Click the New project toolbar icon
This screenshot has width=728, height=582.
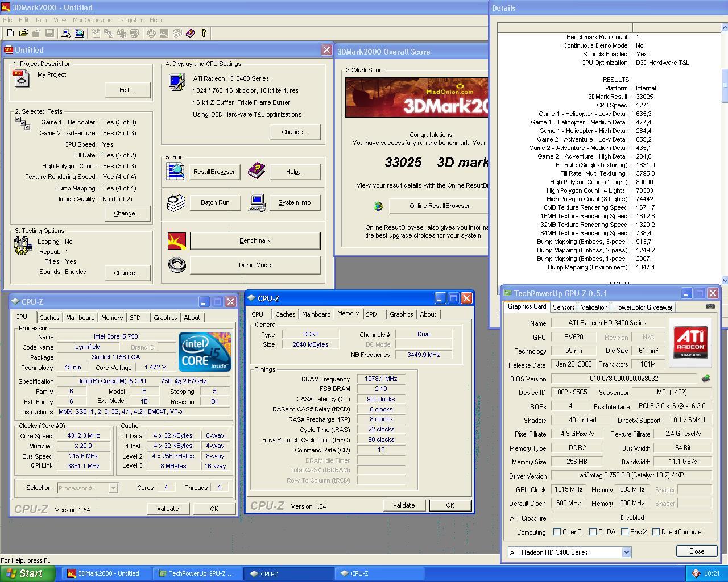tap(10, 34)
